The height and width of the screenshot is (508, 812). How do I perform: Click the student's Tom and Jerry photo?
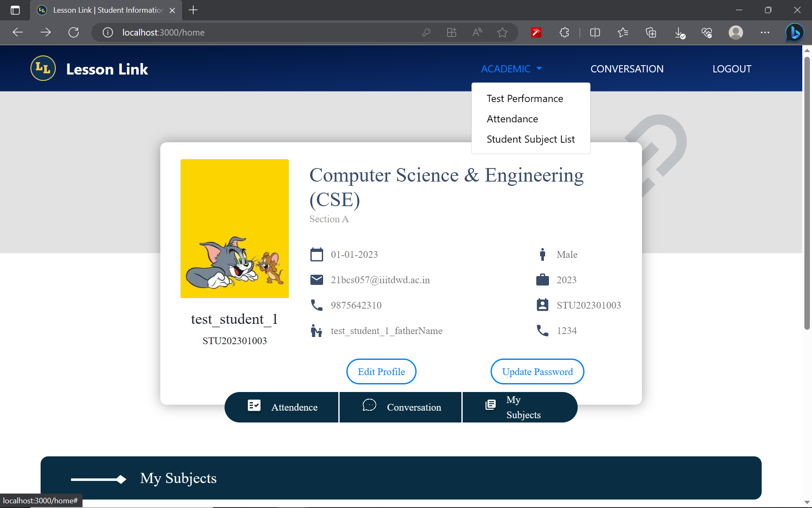click(235, 229)
